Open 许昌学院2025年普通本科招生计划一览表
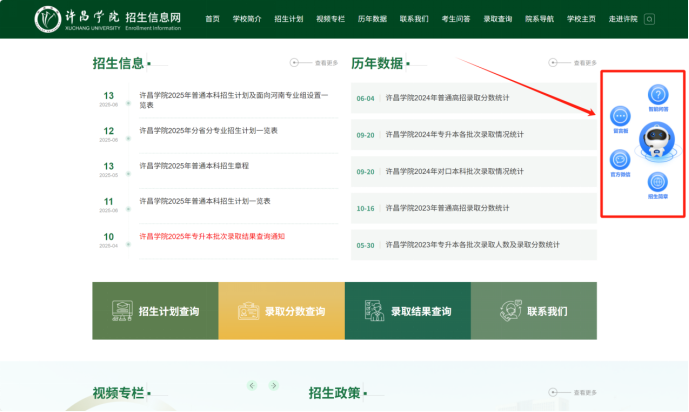 point(205,201)
